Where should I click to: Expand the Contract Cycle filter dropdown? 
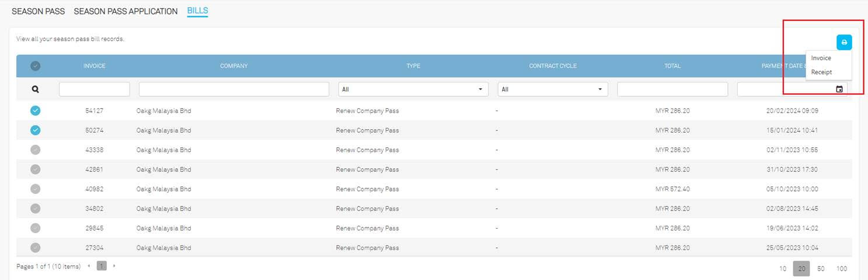[552, 89]
